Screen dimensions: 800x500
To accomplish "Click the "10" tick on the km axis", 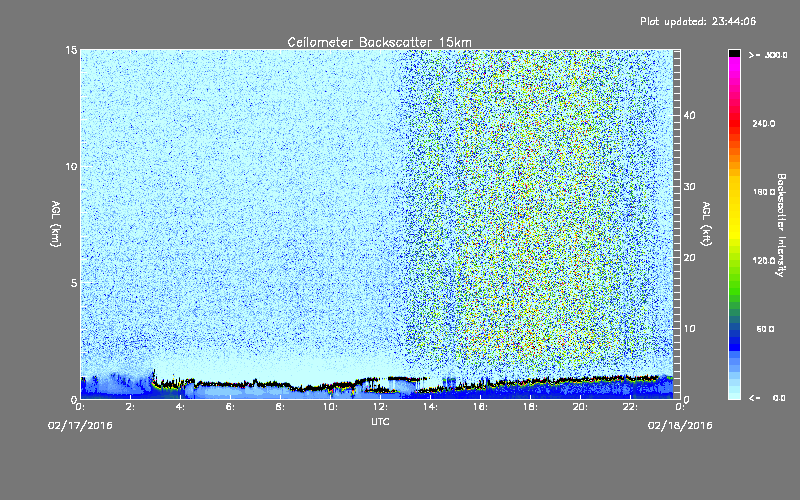I will click(71, 166).
